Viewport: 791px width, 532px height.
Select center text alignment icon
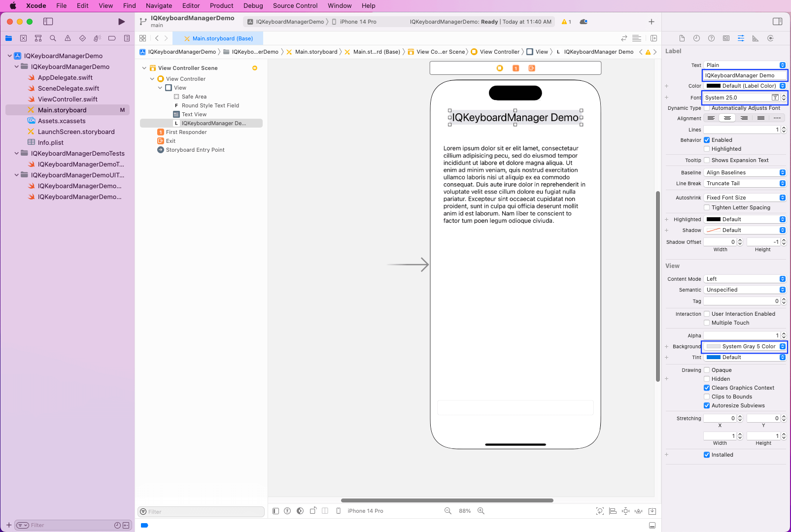727,118
